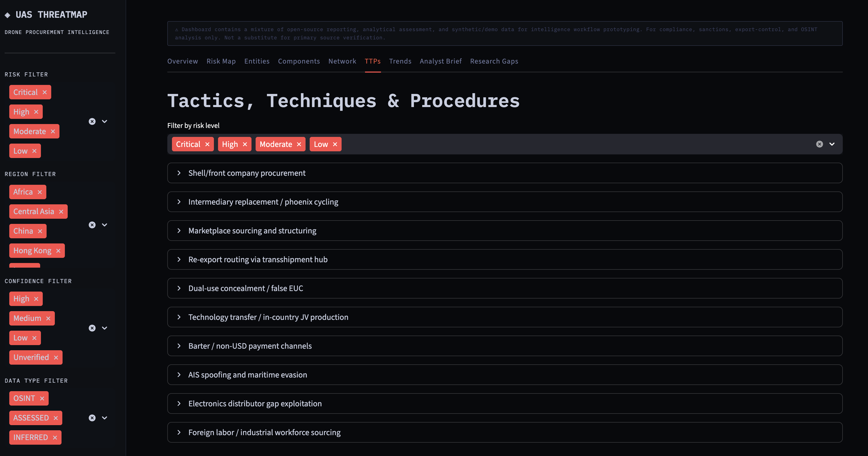
Task: Remove OSINT tag from Data Type Filter
Action: point(42,398)
